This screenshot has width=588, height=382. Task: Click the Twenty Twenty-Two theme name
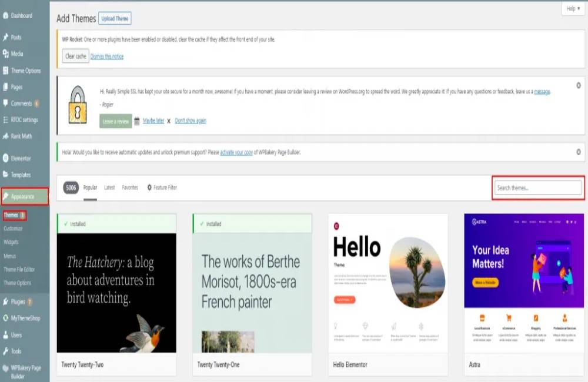point(82,364)
